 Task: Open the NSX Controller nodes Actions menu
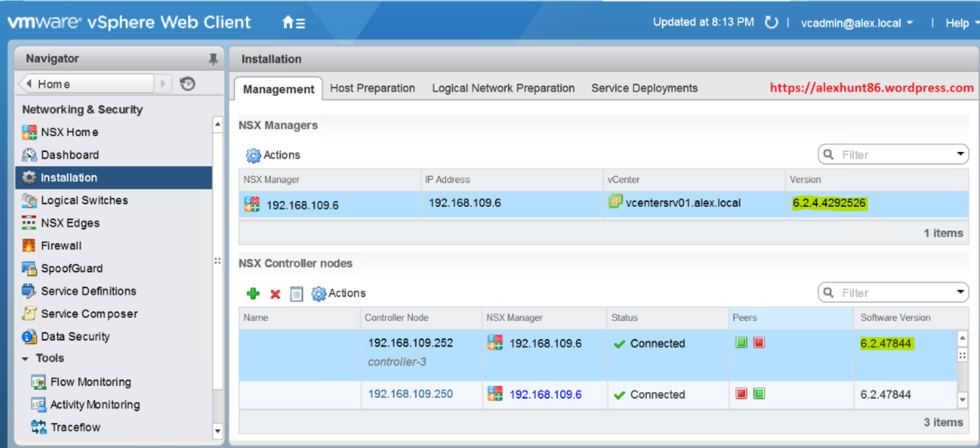[x=338, y=293]
